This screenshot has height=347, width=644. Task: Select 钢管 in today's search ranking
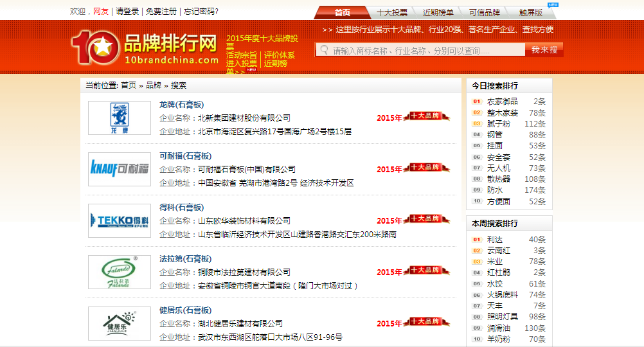point(494,135)
